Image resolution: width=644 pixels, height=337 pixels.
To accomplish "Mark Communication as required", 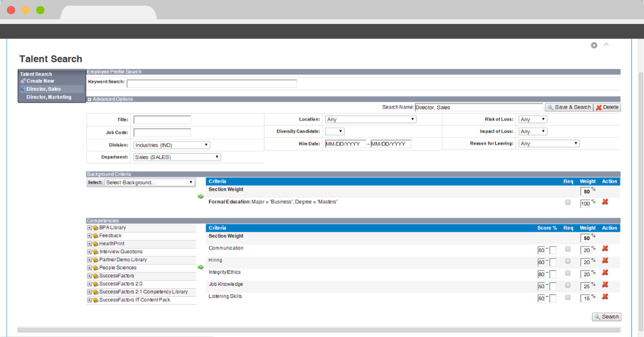I will [568, 249].
